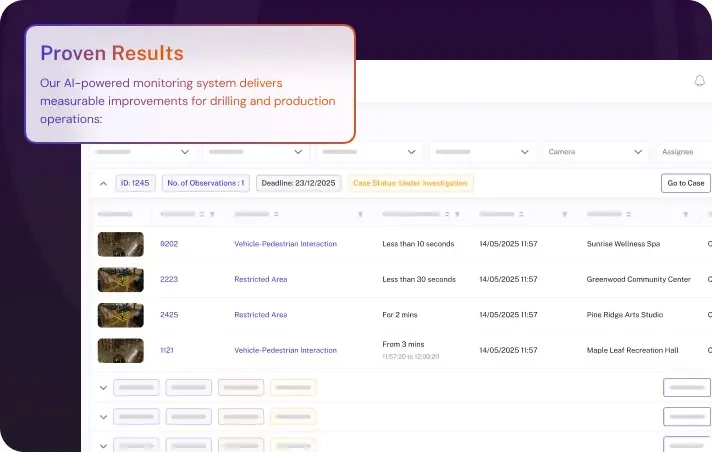The height and width of the screenshot is (452, 712).
Task: Open observation ID 1121 link
Action: [167, 350]
